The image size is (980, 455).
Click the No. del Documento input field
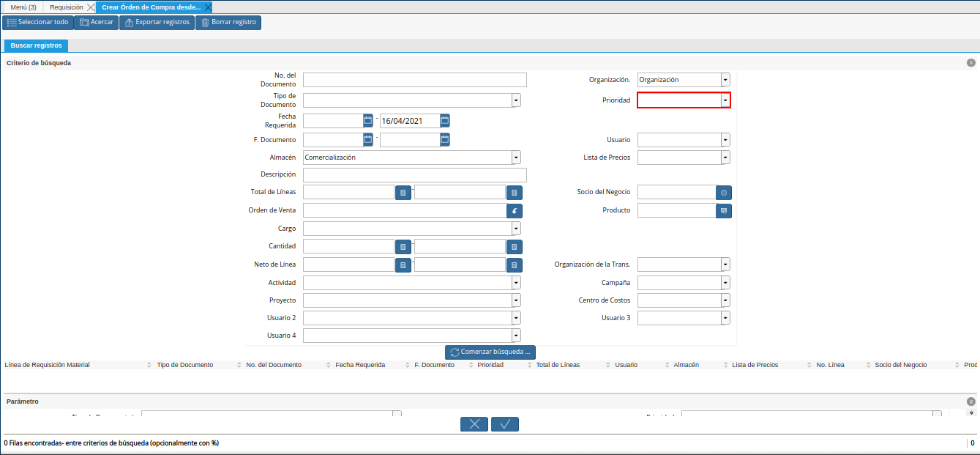pyautogui.click(x=415, y=80)
